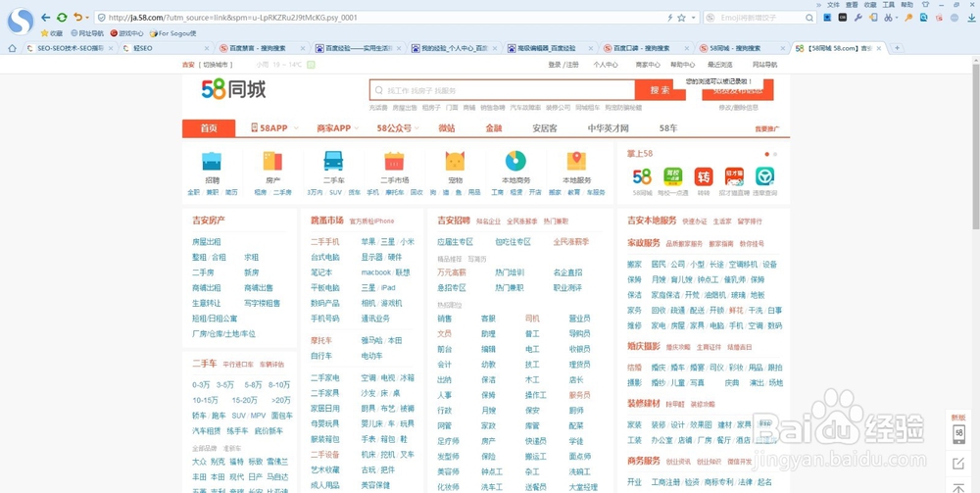The image size is (980, 493).
Task: Open the 网址导航 bookmark bar item
Action: click(x=87, y=33)
